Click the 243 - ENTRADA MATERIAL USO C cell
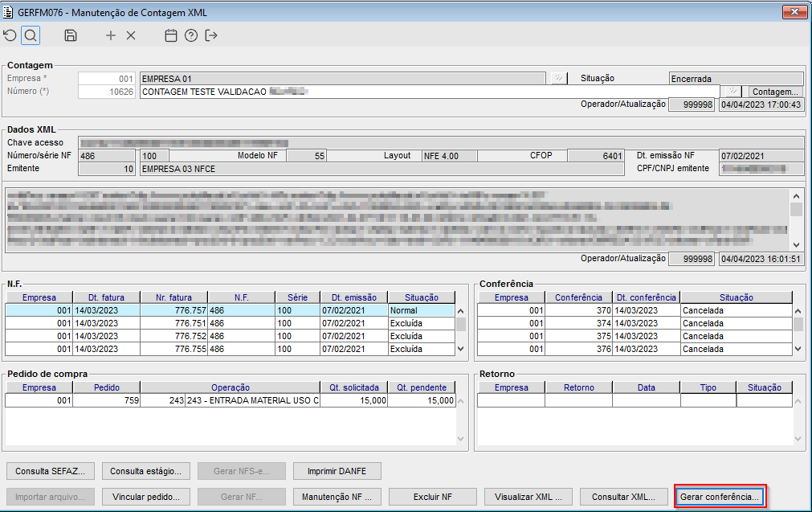 [x=253, y=400]
